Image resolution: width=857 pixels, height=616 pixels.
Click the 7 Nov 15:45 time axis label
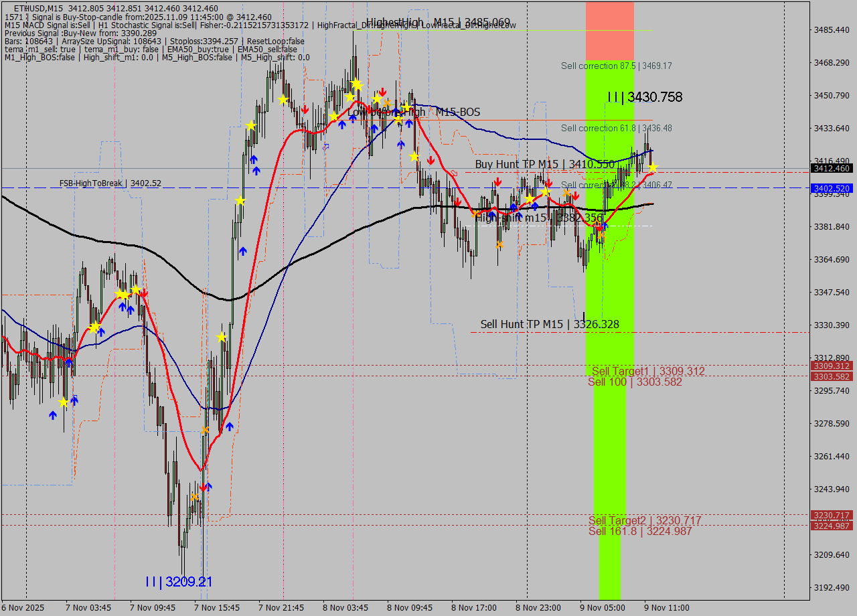(x=217, y=608)
